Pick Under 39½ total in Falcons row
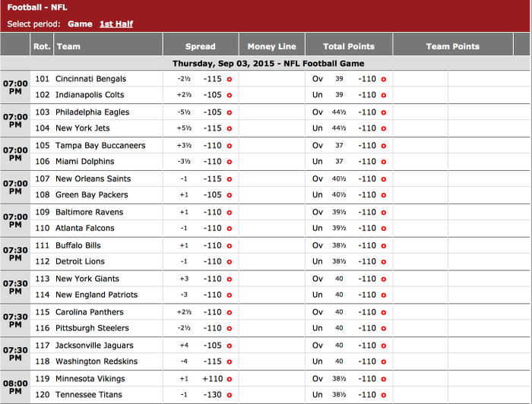Viewport: 532px width, 404px height. tap(383, 229)
